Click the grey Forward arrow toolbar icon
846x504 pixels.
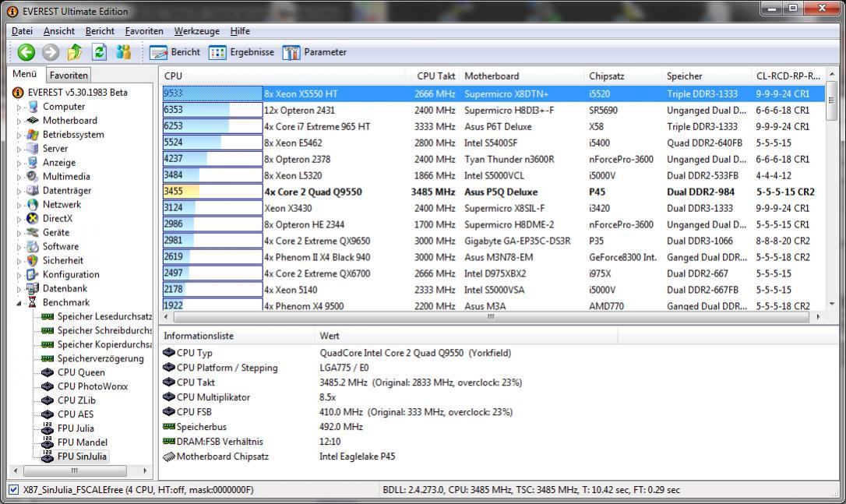point(51,52)
